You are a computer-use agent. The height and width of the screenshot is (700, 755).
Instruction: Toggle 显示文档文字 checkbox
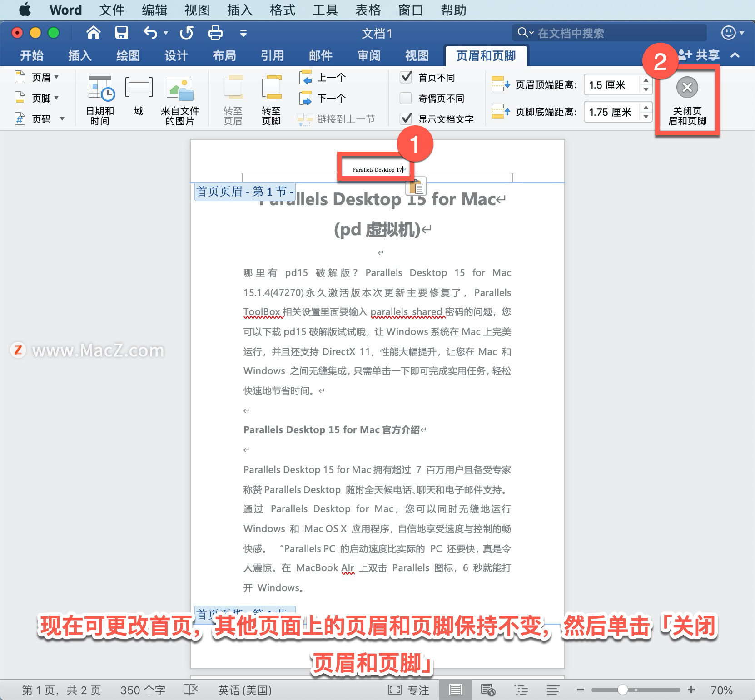pyautogui.click(x=406, y=118)
